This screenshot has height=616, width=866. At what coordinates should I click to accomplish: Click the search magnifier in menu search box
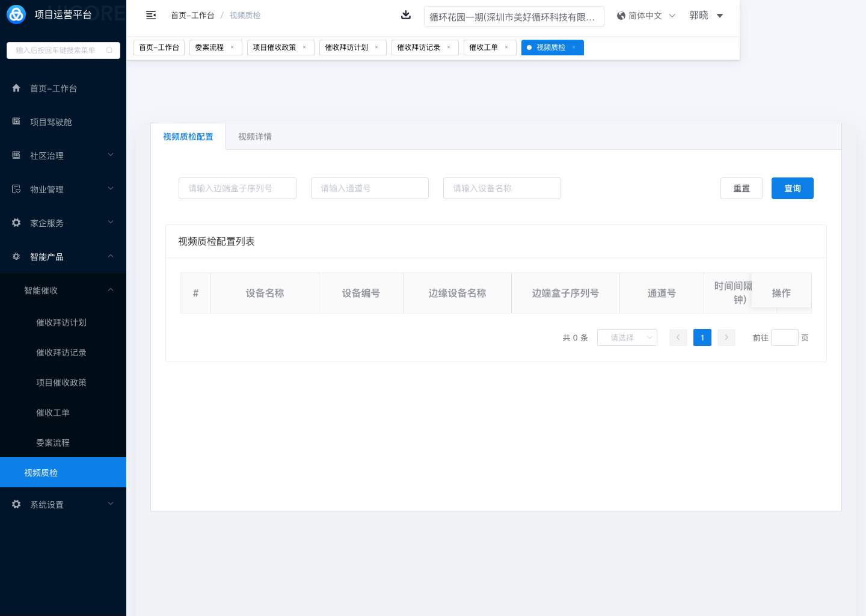coord(109,51)
